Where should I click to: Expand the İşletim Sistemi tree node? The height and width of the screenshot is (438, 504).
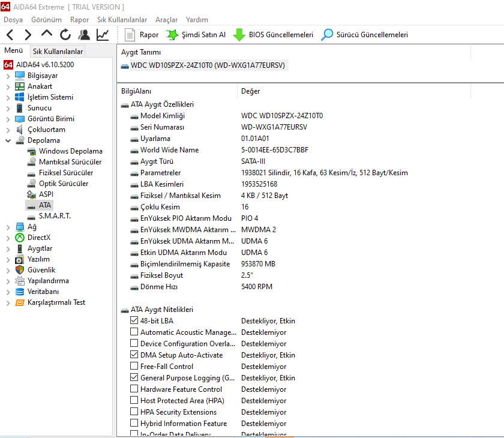[8, 97]
